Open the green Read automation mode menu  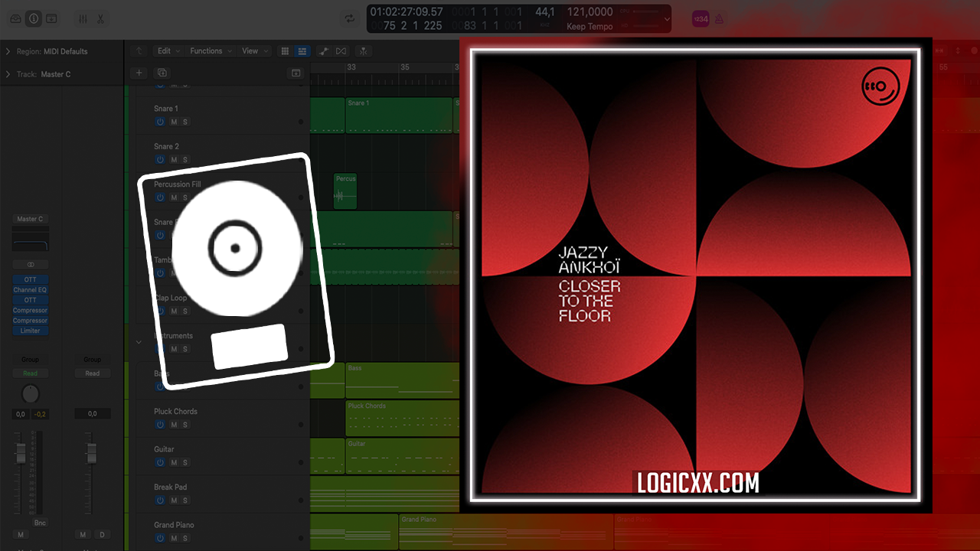click(x=30, y=373)
